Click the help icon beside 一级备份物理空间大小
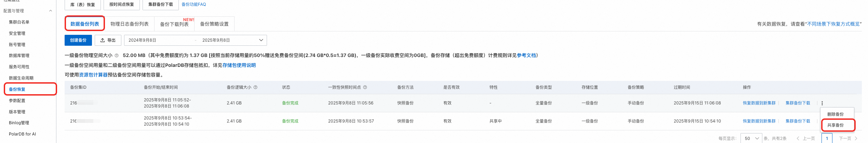The width and height of the screenshot is (868, 143). (117, 55)
